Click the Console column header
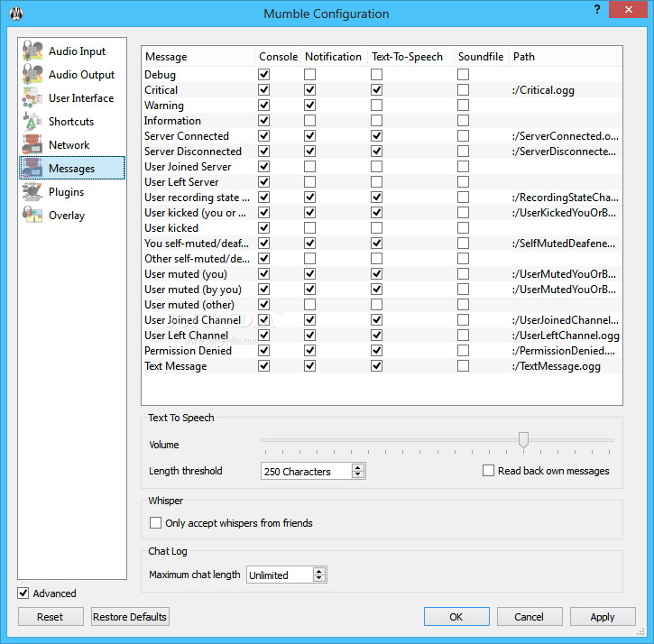The width and height of the screenshot is (654, 644). 278,56
